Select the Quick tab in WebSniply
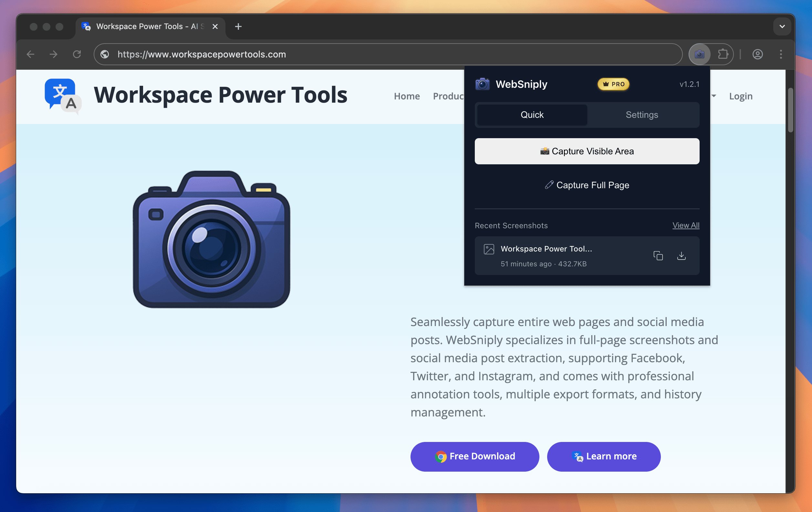Viewport: 812px width, 512px height. coord(531,115)
